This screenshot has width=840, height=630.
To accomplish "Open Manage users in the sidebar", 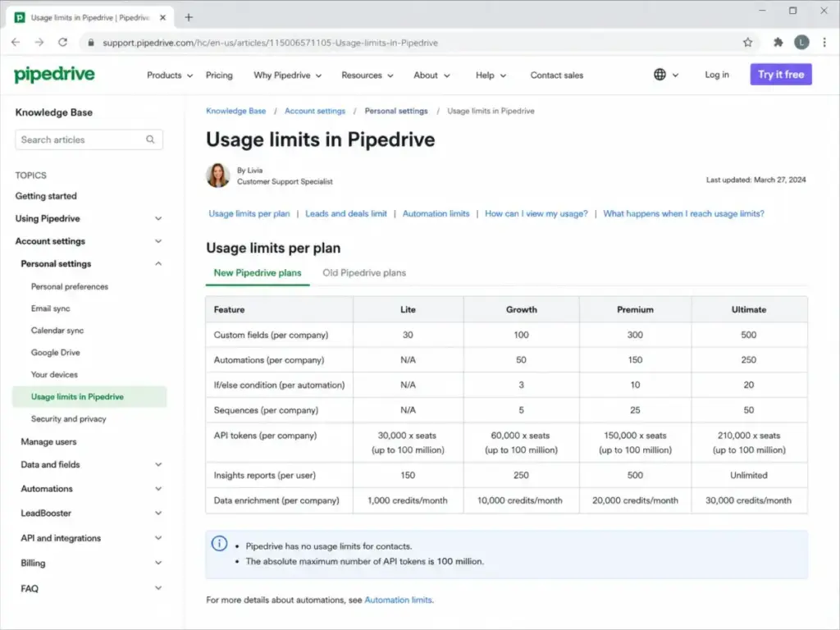I will pyautogui.click(x=48, y=442).
